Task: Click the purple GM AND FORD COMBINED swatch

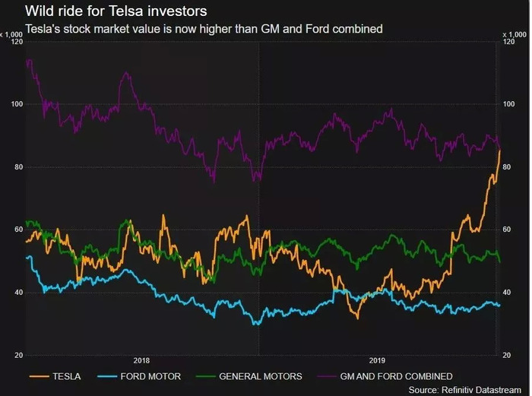Action: pos(327,376)
